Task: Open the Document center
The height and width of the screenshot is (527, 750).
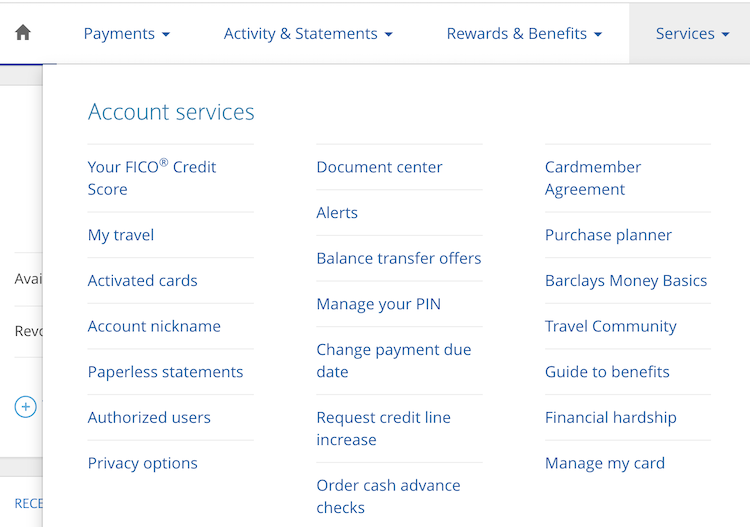Action: point(379,167)
